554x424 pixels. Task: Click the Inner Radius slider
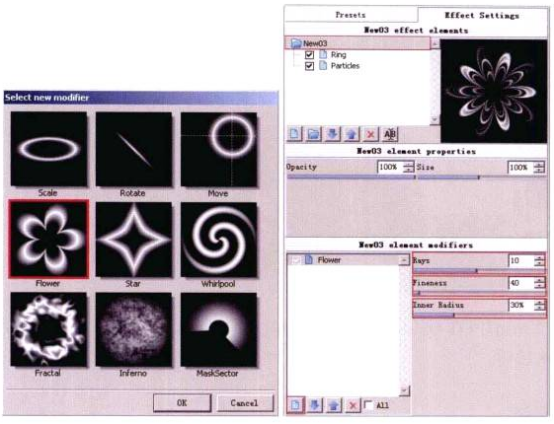(x=478, y=315)
